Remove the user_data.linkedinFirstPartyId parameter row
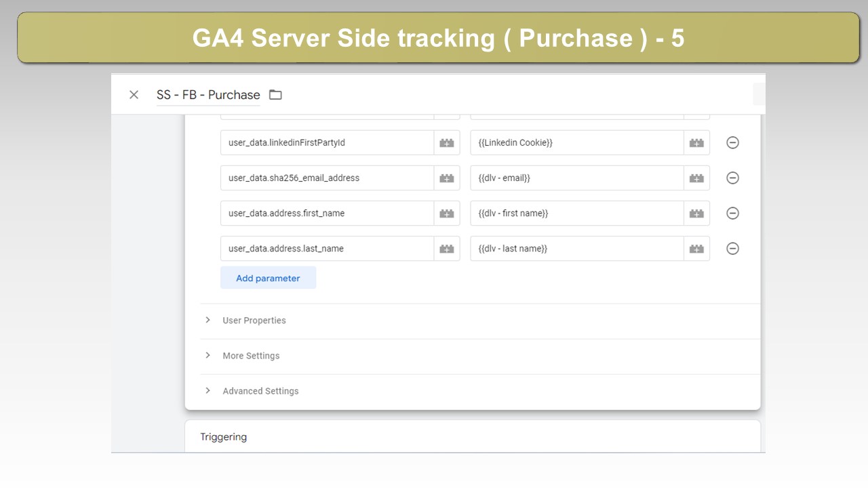868x488 pixels. click(732, 143)
